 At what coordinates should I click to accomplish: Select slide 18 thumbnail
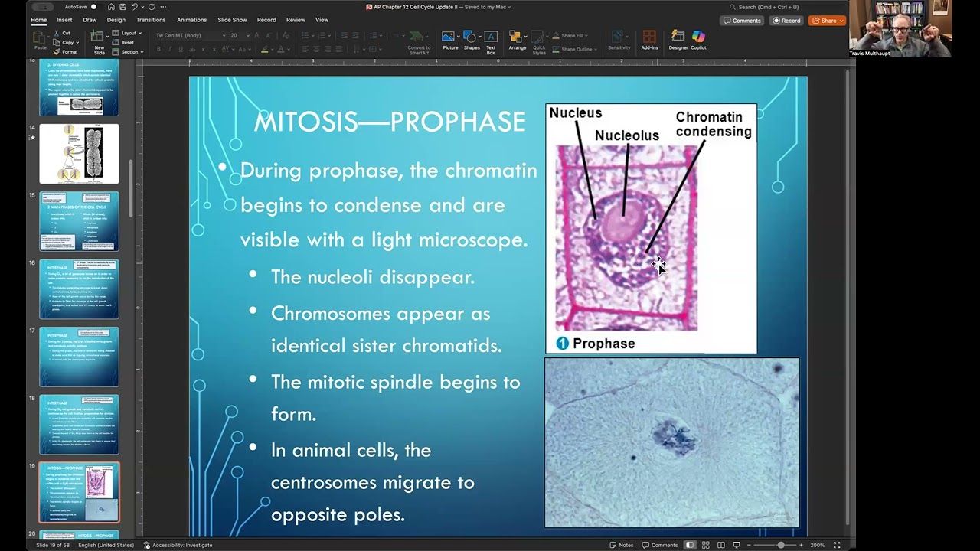click(x=79, y=424)
